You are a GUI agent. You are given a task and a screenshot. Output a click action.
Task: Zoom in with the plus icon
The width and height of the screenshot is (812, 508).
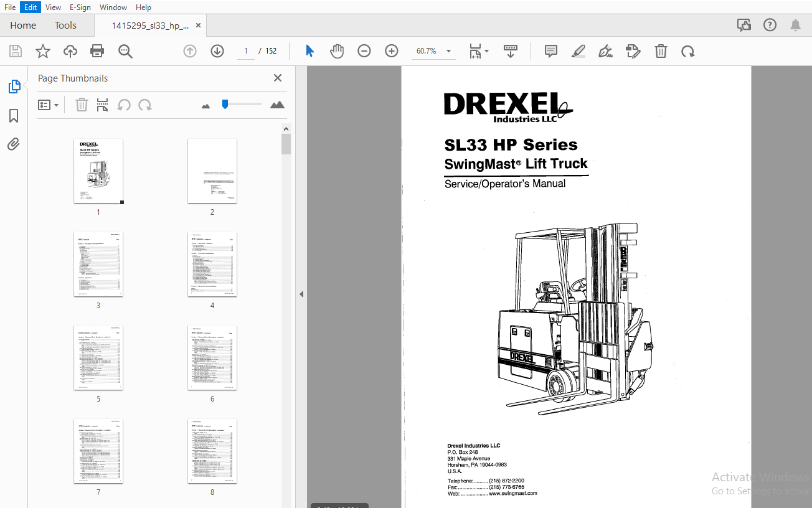click(x=392, y=51)
